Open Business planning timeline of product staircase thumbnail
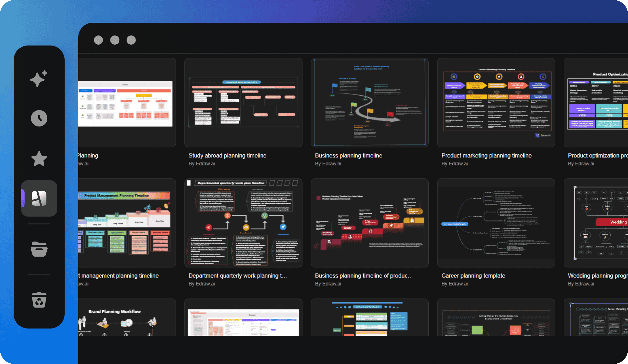 (x=370, y=223)
